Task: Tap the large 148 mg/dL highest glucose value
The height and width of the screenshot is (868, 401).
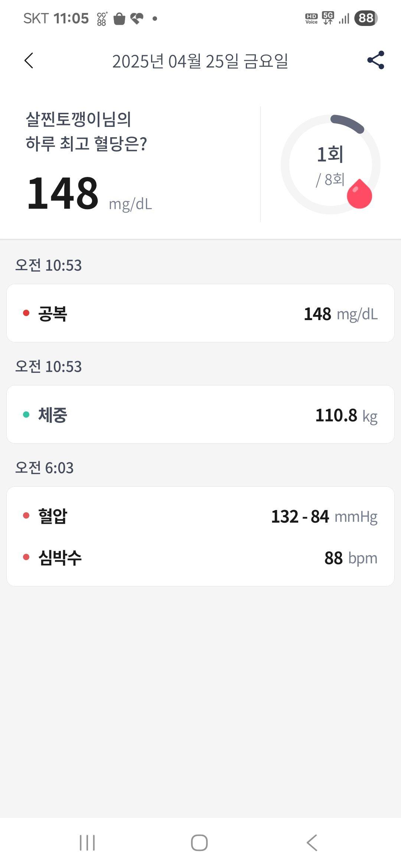Action: tap(89, 194)
